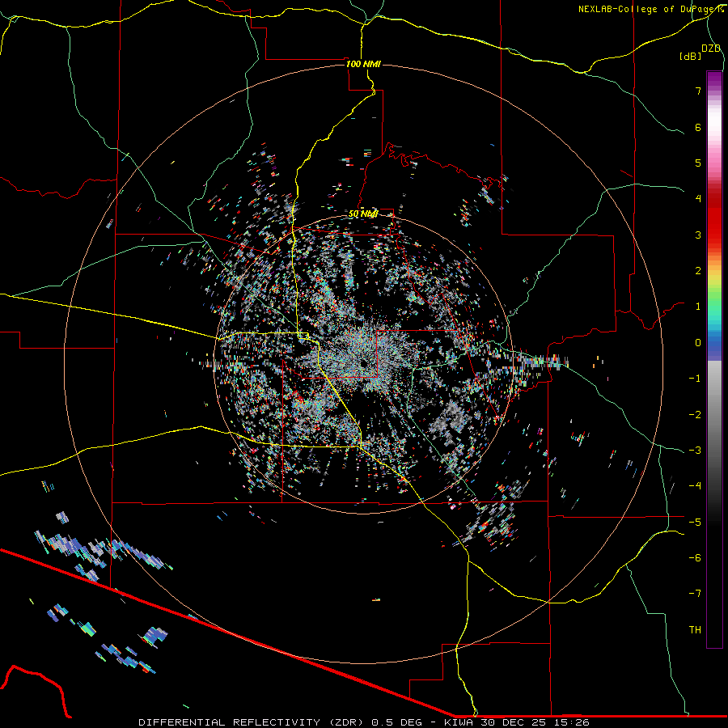Screen dimensions: 728x728
Task: Click the positive "6" scale value
Action: 698,127
